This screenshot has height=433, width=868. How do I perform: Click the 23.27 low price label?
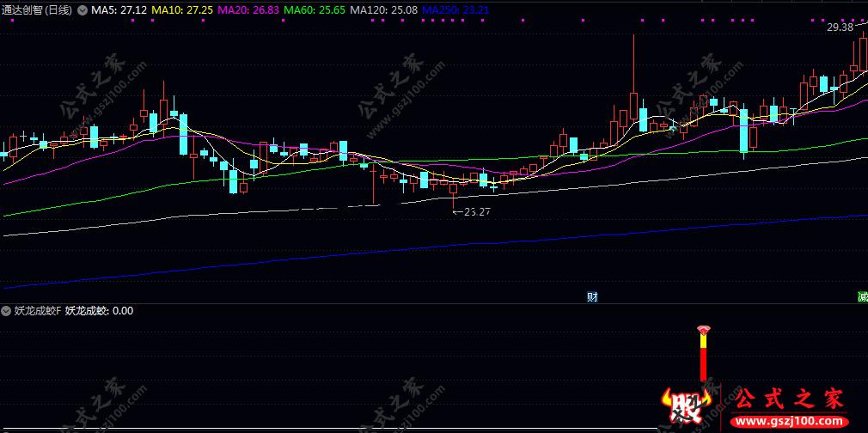(x=477, y=211)
